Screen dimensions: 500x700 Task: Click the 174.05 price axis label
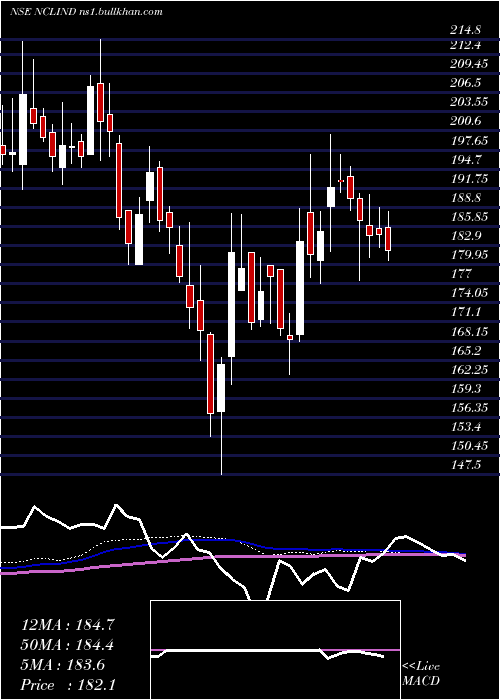coord(469,293)
